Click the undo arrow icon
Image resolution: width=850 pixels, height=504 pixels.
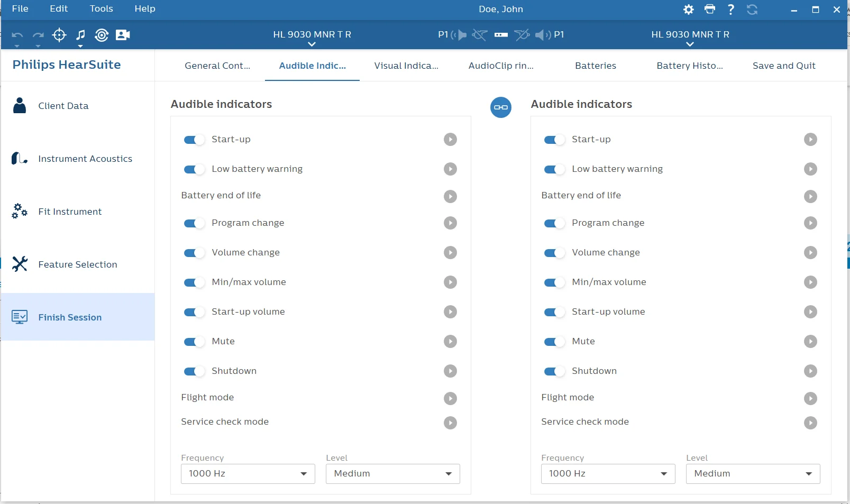[17, 35]
